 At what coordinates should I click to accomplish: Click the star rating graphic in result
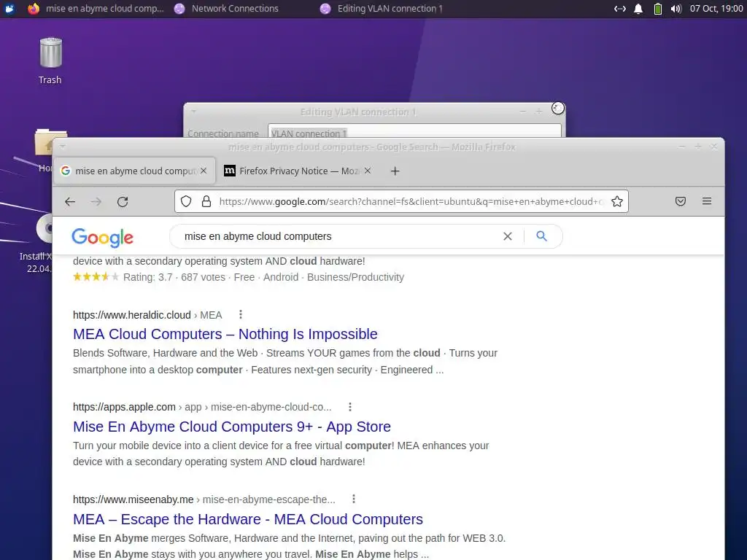point(96,276)
